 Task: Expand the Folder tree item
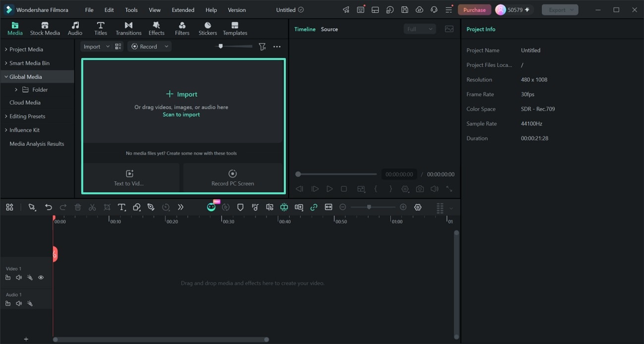point(16,90)
